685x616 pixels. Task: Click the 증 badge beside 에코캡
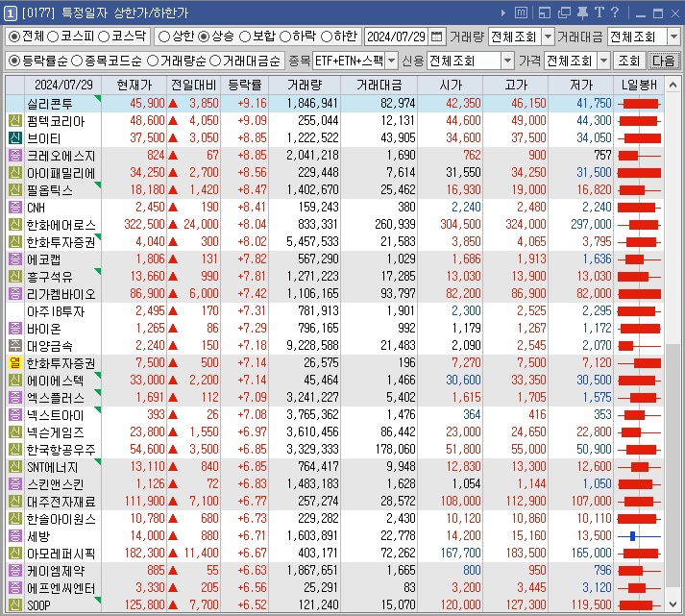pos(14,259)
